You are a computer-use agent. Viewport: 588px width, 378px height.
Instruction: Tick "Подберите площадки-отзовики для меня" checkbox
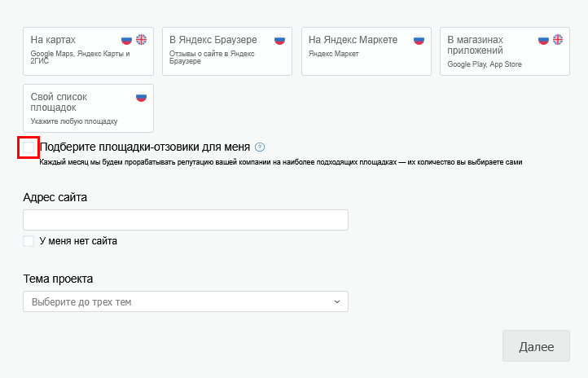(x=29, y=147)
